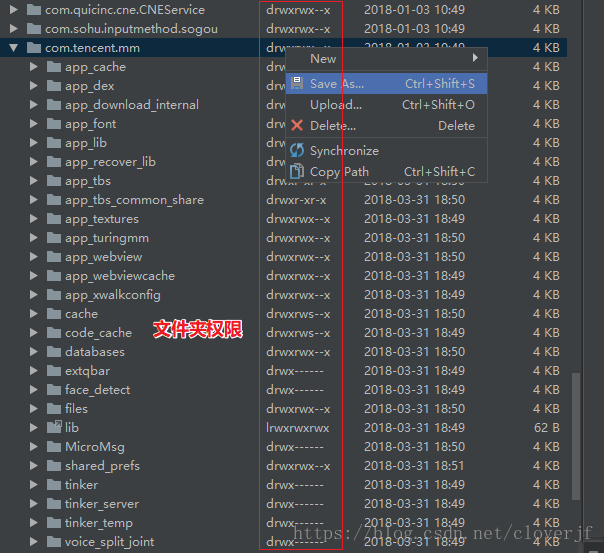604x553 pixels.
Task: Collapse the com.tencent.mm folder
Action: coord(14,48)
